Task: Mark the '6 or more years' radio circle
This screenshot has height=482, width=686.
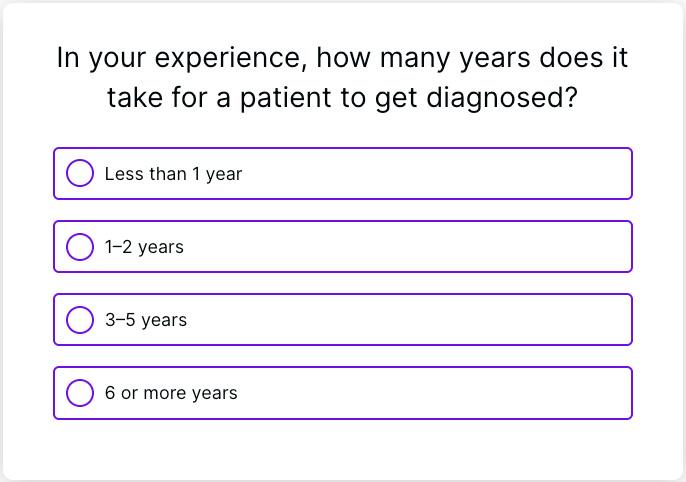Action: 80,392
